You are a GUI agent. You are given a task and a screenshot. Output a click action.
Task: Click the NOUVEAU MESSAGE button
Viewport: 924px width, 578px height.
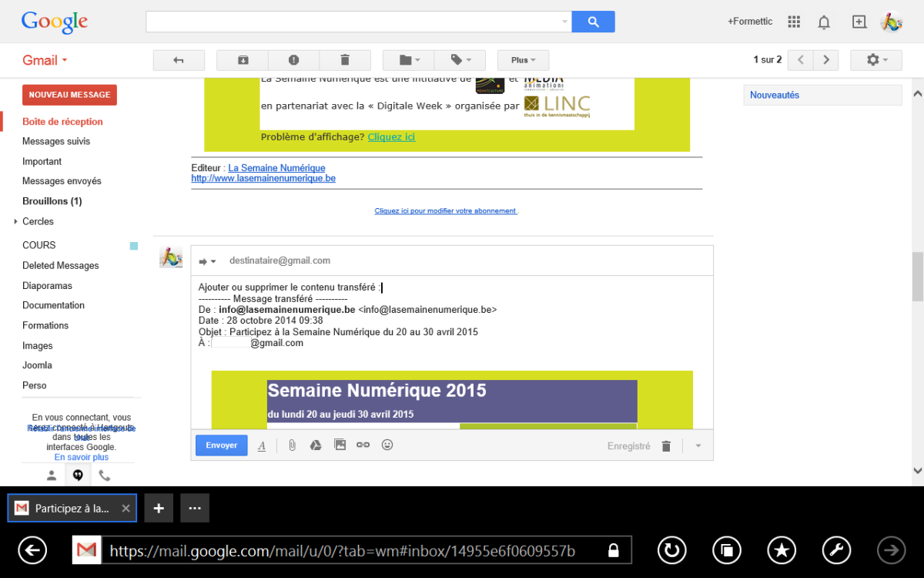(69, 95)
